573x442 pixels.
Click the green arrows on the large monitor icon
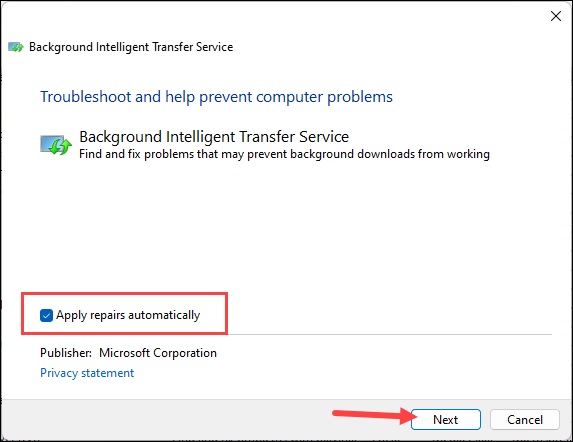pyautogui.click(x=61, y=147)
